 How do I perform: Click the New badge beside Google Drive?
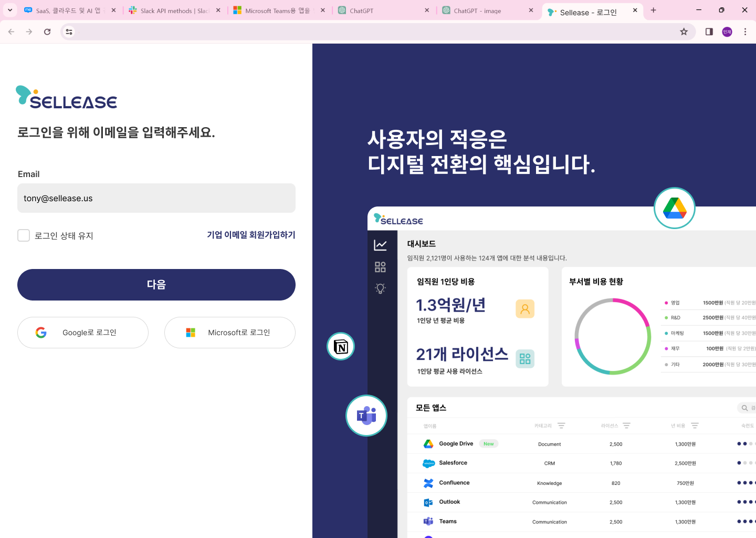click(x=489, y=444)
